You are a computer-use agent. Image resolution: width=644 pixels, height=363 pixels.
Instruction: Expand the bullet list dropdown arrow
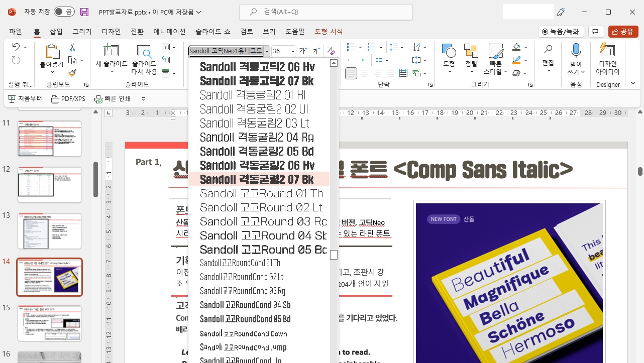point(360,47)
